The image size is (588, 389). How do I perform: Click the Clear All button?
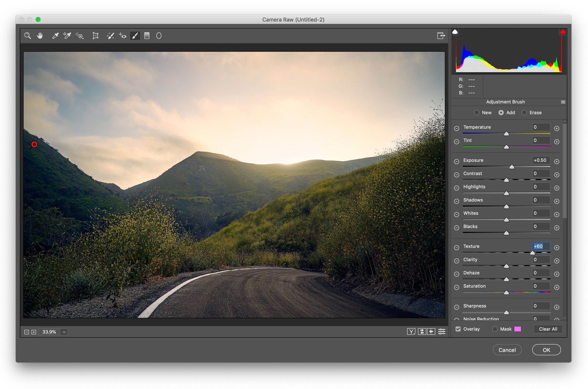[x=548, y=329]
